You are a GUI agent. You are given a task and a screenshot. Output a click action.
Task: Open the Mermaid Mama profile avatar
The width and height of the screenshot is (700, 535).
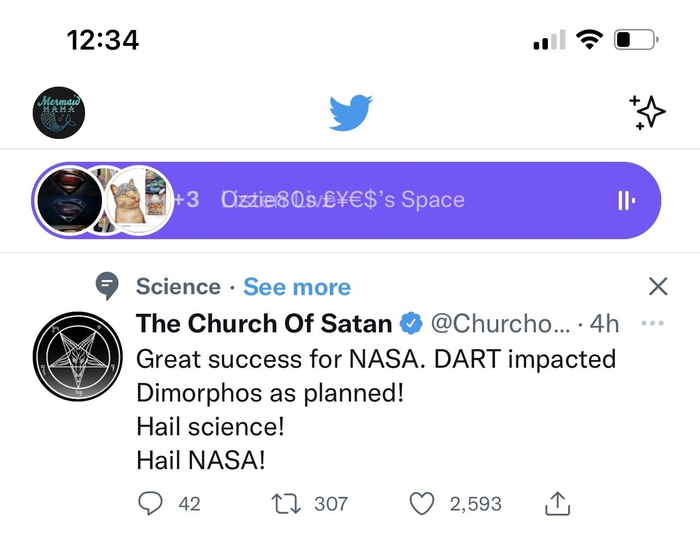tap(59, 112)
